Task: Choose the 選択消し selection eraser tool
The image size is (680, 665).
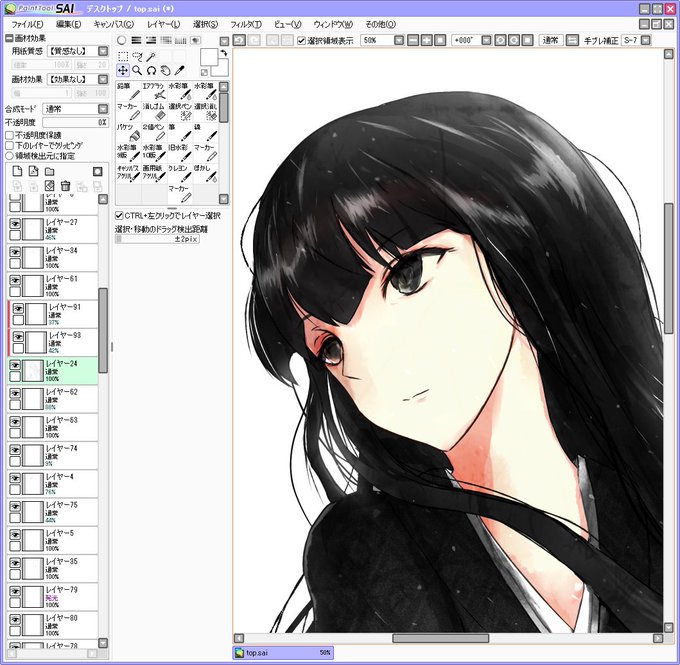Action: click(206, 112)
